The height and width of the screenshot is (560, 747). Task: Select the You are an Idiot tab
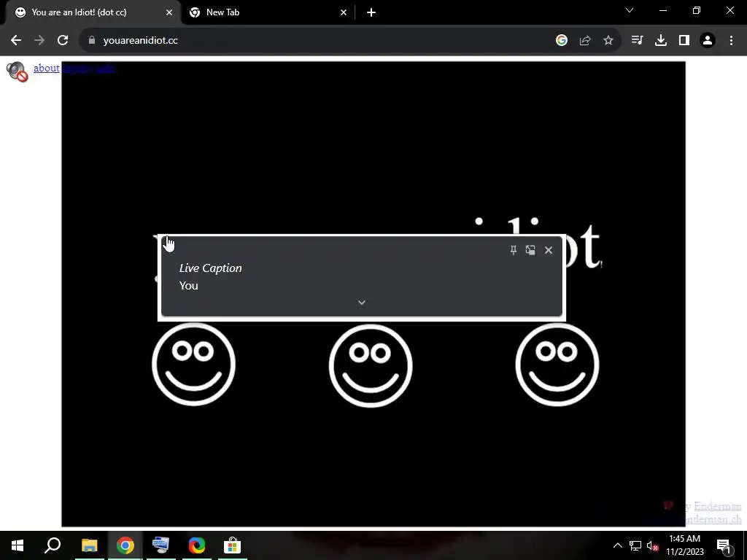[x=93, y=12]
